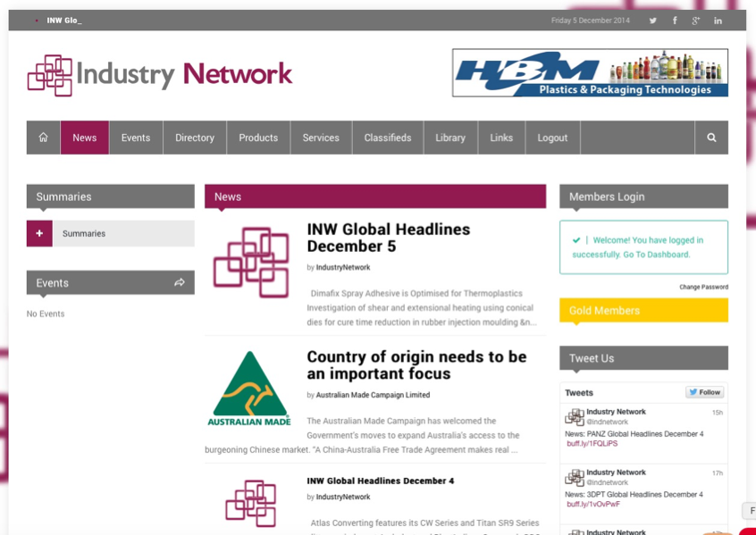Click the Home icon in navigation bar
756x535 pixels.
coord(43,138)
